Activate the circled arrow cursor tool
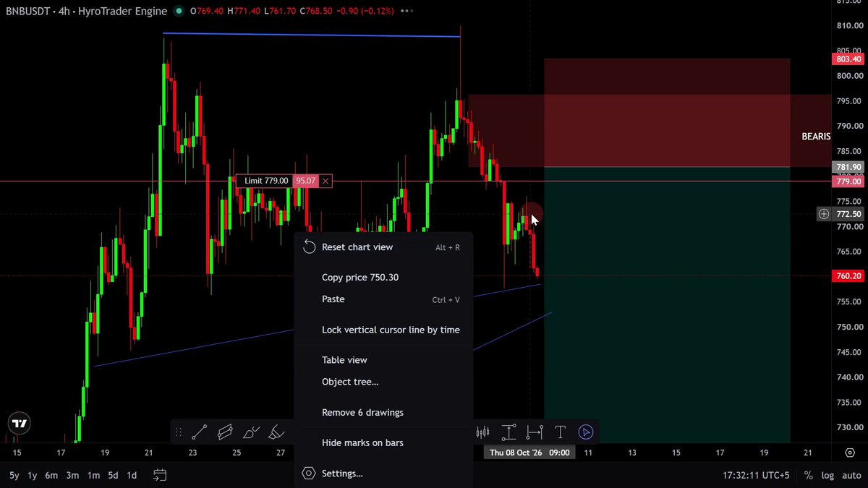 tap(586, 432)
